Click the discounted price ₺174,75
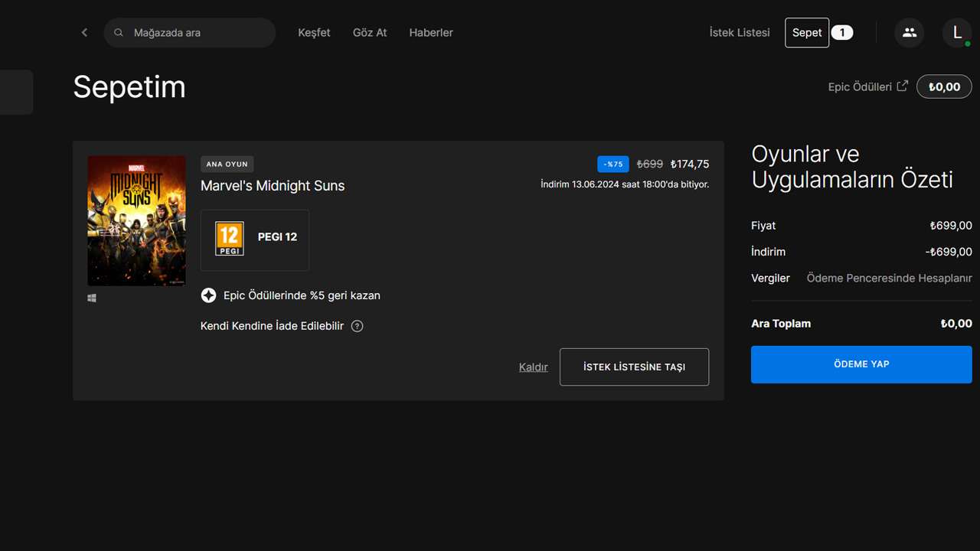Screen dimensions: 980x551 click(690, 164)
